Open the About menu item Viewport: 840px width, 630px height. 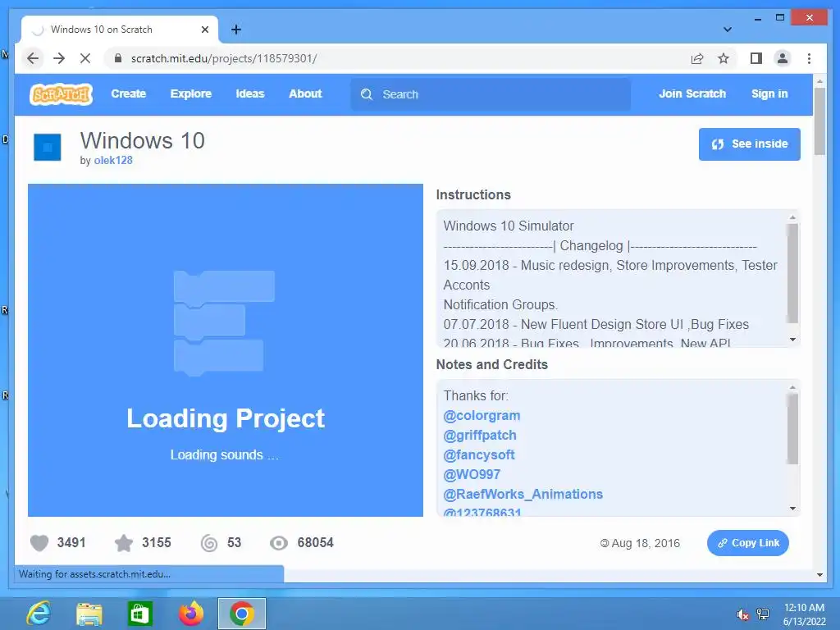coord(305,94)
